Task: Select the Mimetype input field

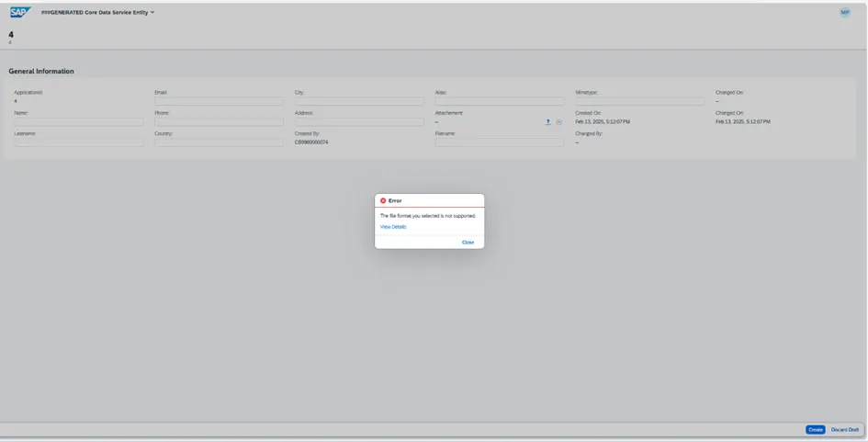Action: (639, 101)
